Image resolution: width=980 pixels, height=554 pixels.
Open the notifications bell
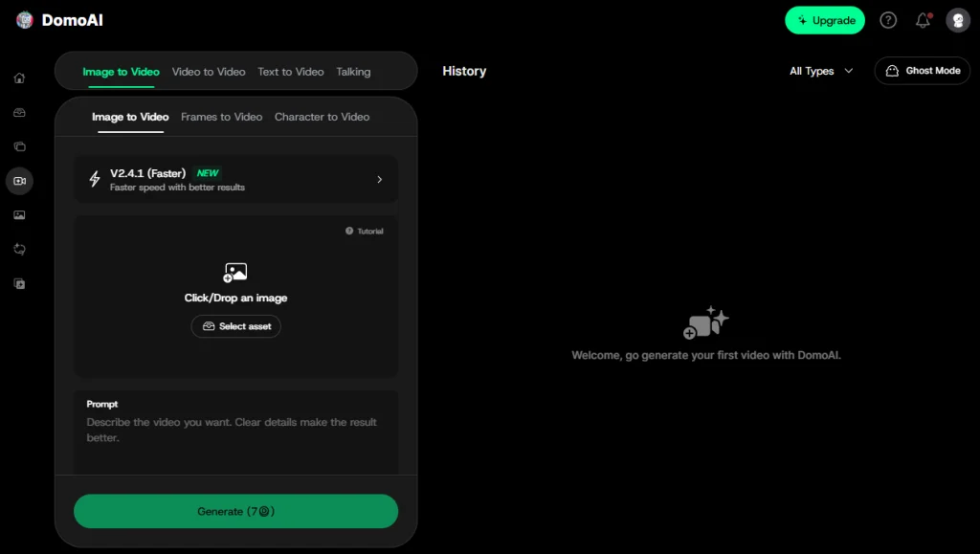(924, 21)
